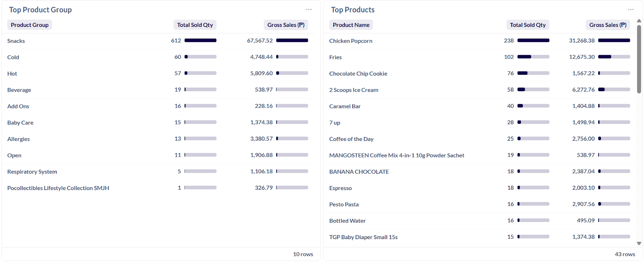This screenshot has height=262, width=644.
Task: Sort Top Products by Gross Sales
Action: pyautogui.click(x=608, y=25)
